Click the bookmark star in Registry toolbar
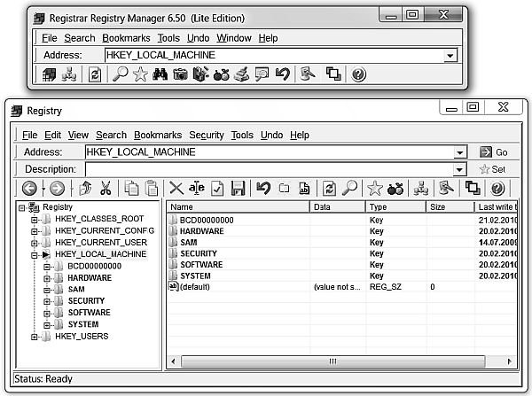This screenshot has height=396, width=532. (375, 188)
